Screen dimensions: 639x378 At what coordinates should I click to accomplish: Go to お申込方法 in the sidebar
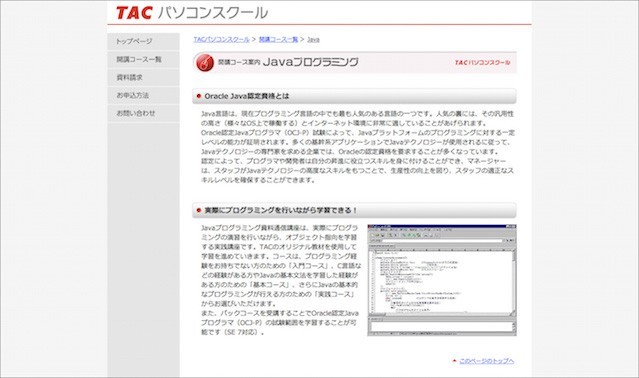pyautogui.click(x=143, y=95)
